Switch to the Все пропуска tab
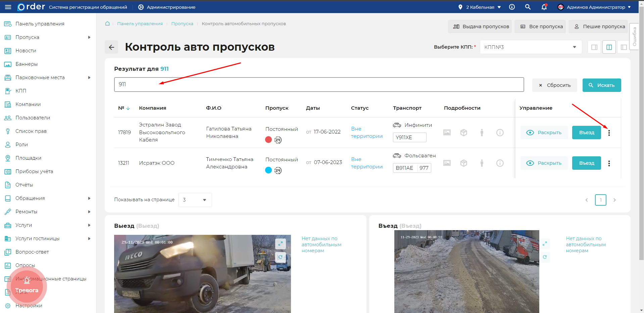This screenshot has height=313, width=644. pyautogui.click(x=541, y=27)
